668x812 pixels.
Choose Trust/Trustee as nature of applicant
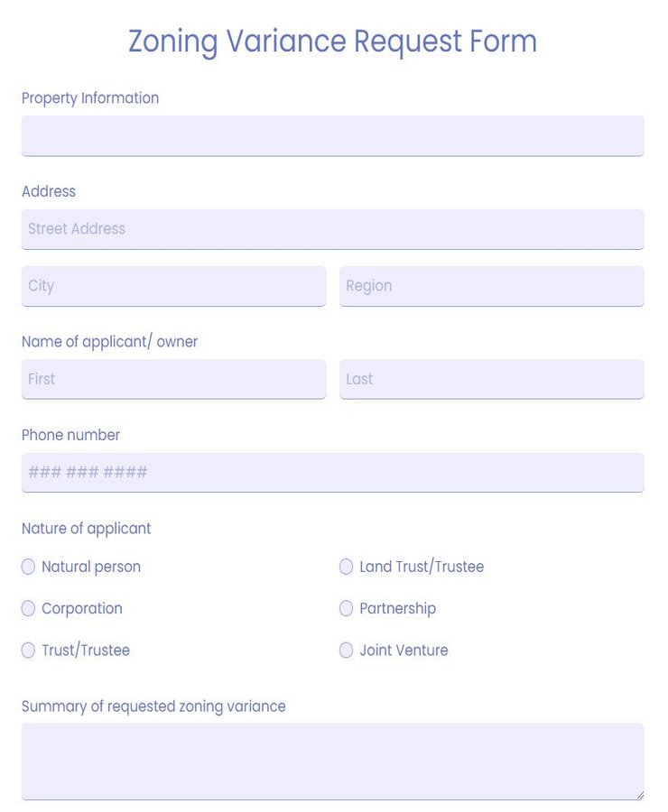click(x=28, y=650)
